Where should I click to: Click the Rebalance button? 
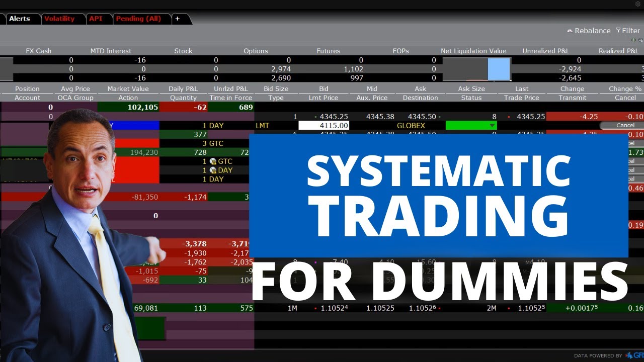tap(589, 31)
